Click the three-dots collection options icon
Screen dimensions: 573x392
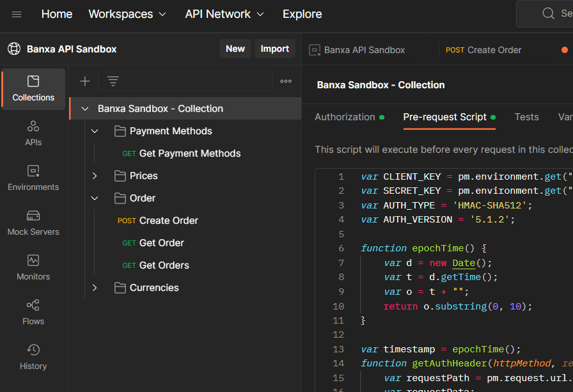(x=286, y=81)
